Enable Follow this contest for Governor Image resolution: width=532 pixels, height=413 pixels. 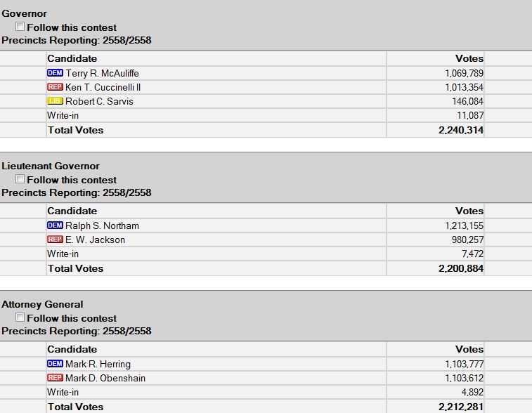click(x=20, y=27)
